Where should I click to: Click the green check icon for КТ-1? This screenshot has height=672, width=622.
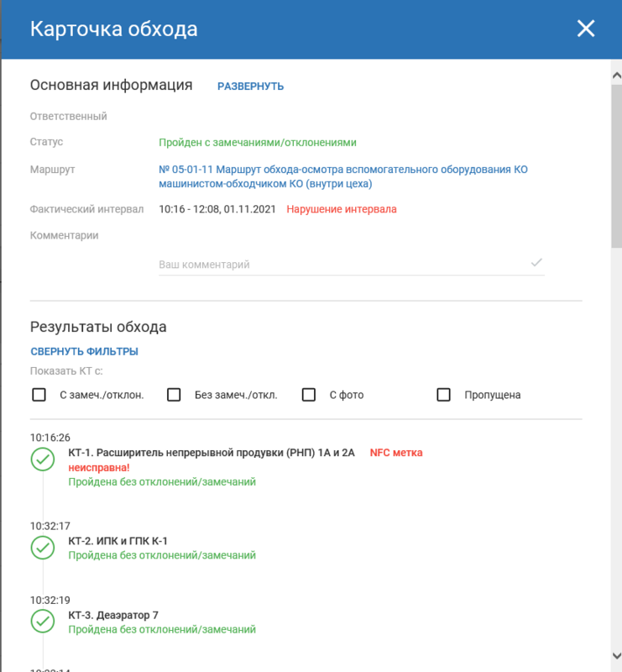(x=43, y=459)
